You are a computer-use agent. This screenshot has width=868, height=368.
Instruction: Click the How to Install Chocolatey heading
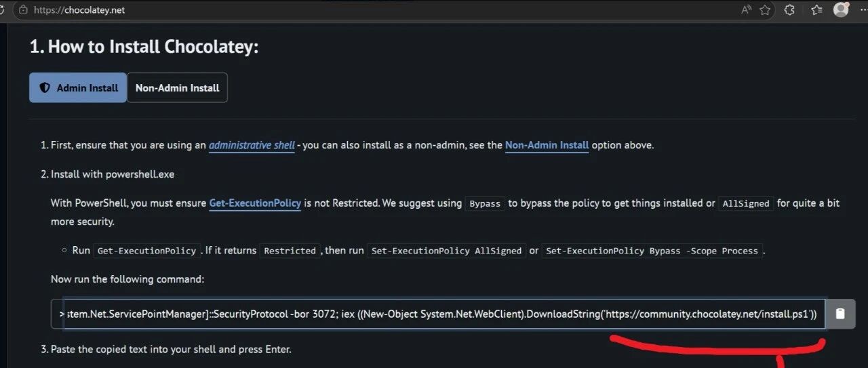coord(144,47)
